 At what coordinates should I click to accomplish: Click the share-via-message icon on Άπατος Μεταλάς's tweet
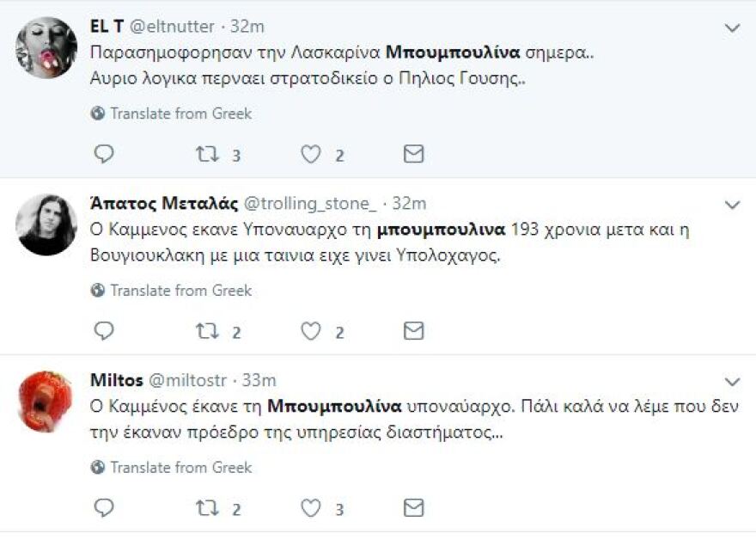point(413,329)
